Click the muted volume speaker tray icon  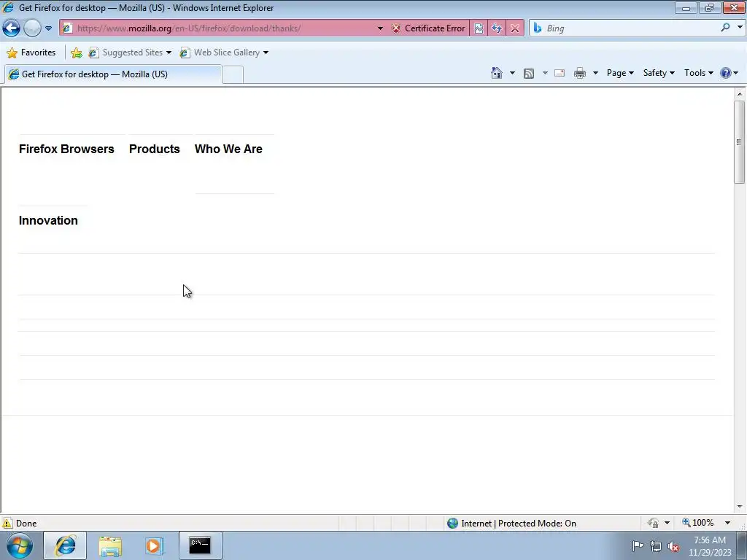[673, 546]
